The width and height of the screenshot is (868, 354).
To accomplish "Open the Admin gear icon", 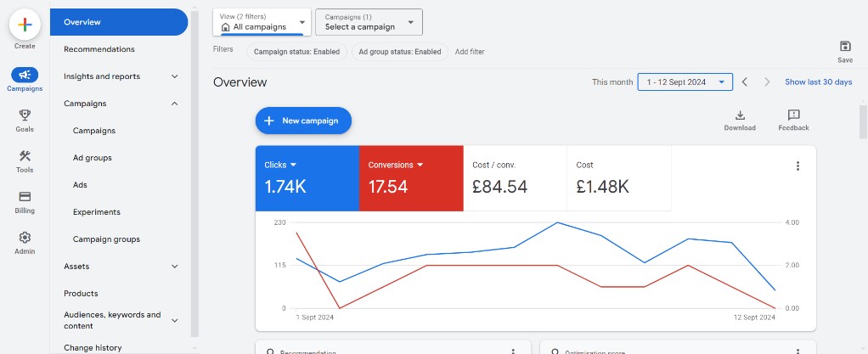I will (25, 238).
